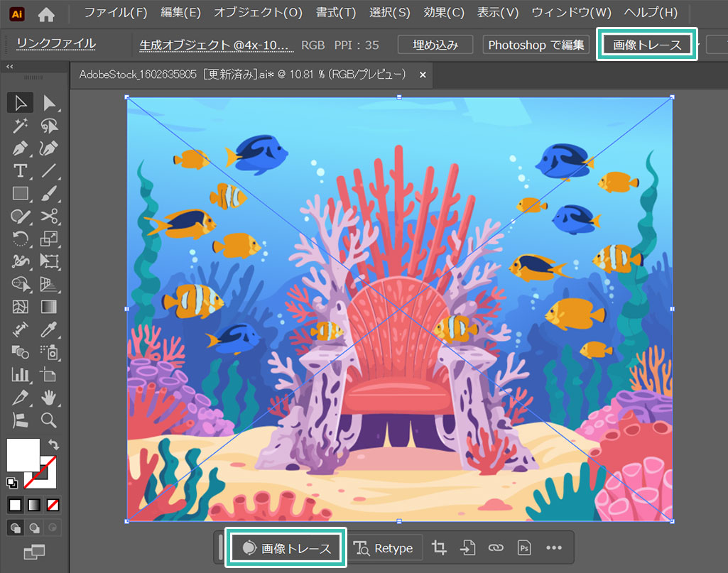Select the Scissors tool

tap(49, 216)
